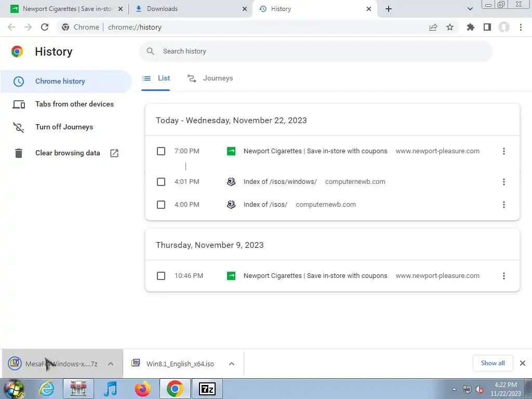
Task: Open Internet Explorer from the taskbar
Action: [46, 389]
